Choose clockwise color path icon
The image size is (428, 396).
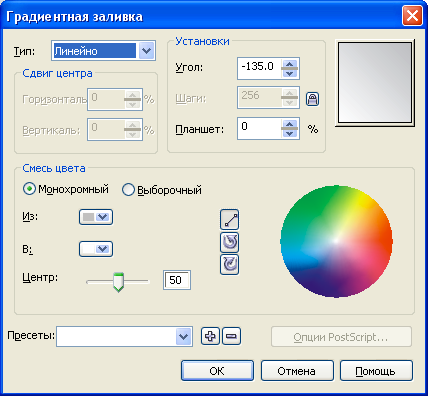(230, 264)
